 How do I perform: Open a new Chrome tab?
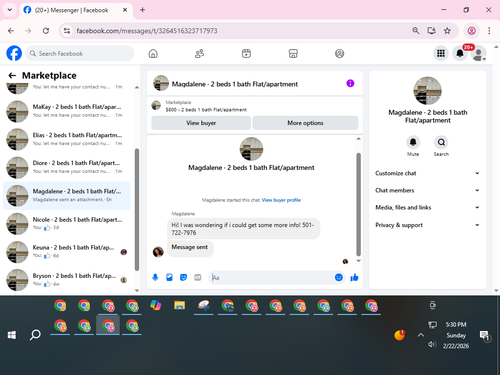142,10
